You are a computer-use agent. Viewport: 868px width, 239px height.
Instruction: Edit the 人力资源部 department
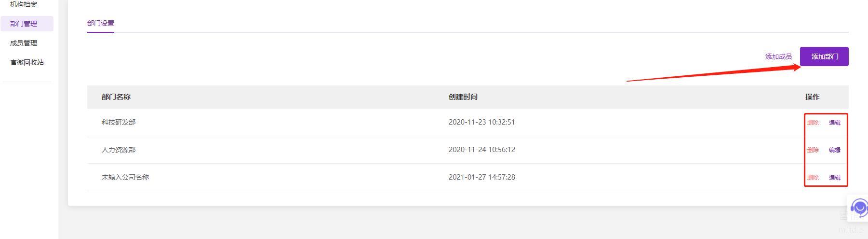834,150
